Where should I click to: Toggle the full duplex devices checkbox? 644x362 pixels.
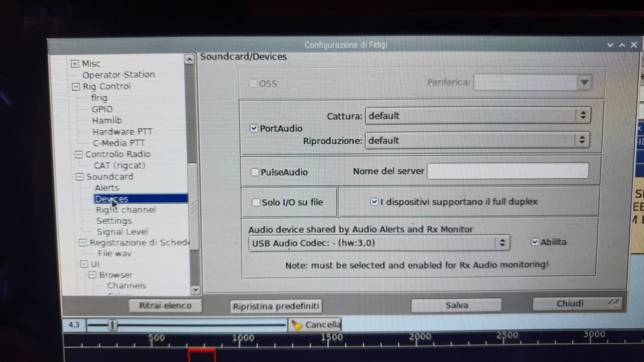coord(374,202)
